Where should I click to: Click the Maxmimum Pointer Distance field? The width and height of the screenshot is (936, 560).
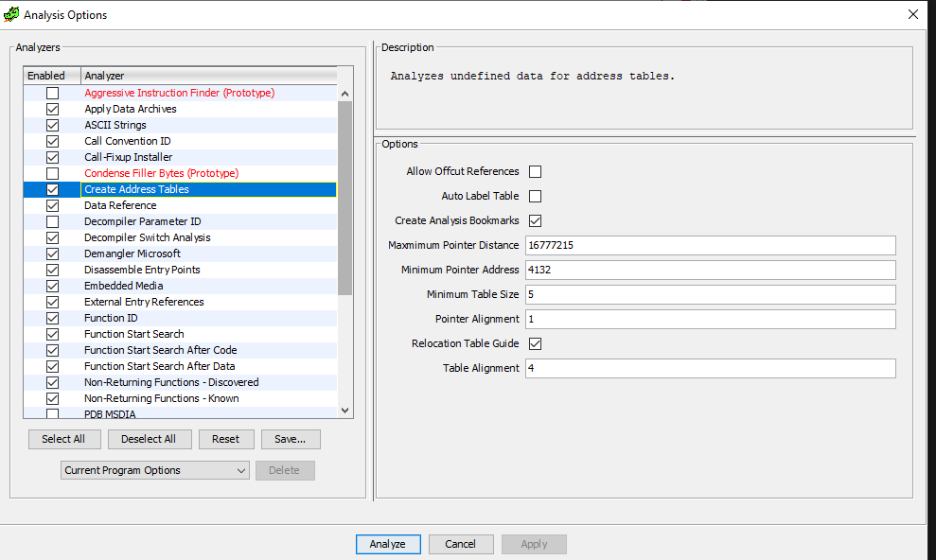[x=710, y=245]
